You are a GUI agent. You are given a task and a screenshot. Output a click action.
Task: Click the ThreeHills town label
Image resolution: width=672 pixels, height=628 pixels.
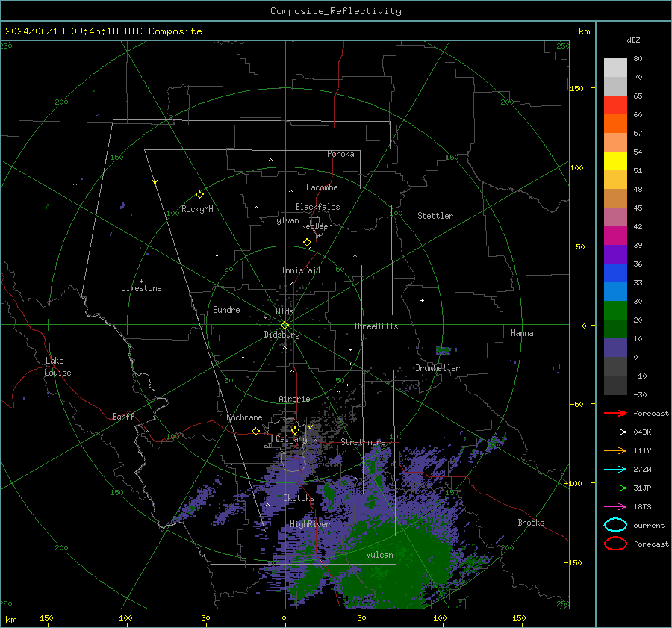click(x=376, y=326)
